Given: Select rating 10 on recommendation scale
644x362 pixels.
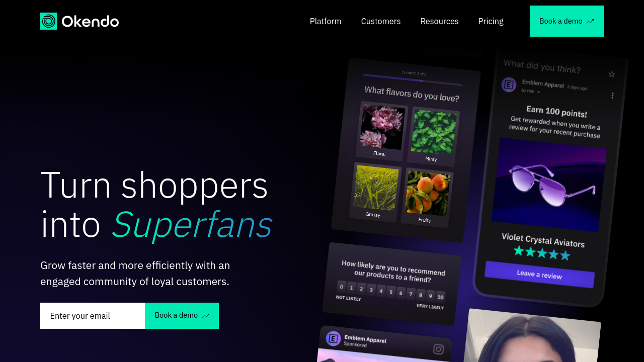Looking at the screenshot, I should point(440,297).
